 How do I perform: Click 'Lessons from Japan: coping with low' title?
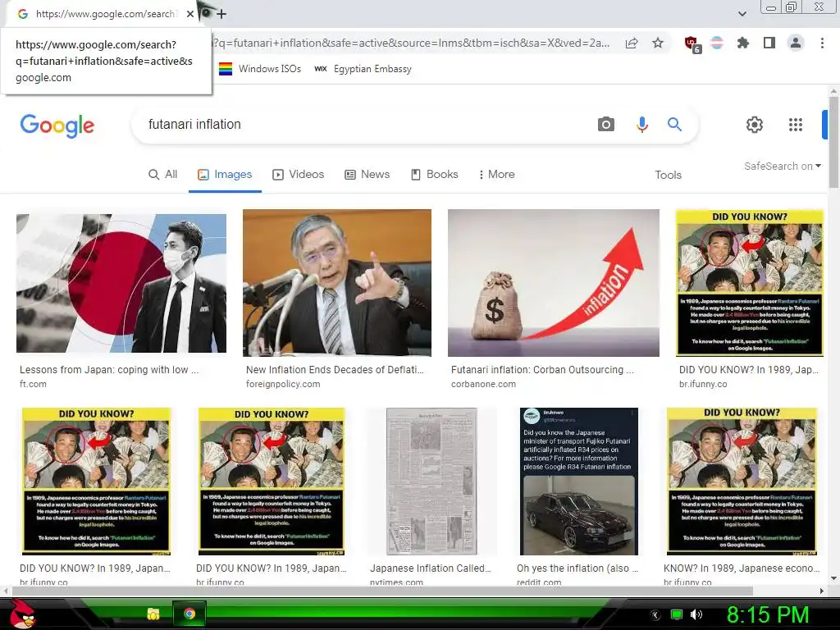(x=109, y=370)
